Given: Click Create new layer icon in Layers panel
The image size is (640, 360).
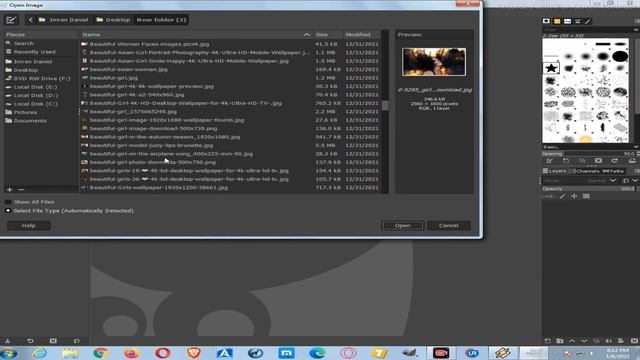Looking at the screenshot, I should click(548, 341).
